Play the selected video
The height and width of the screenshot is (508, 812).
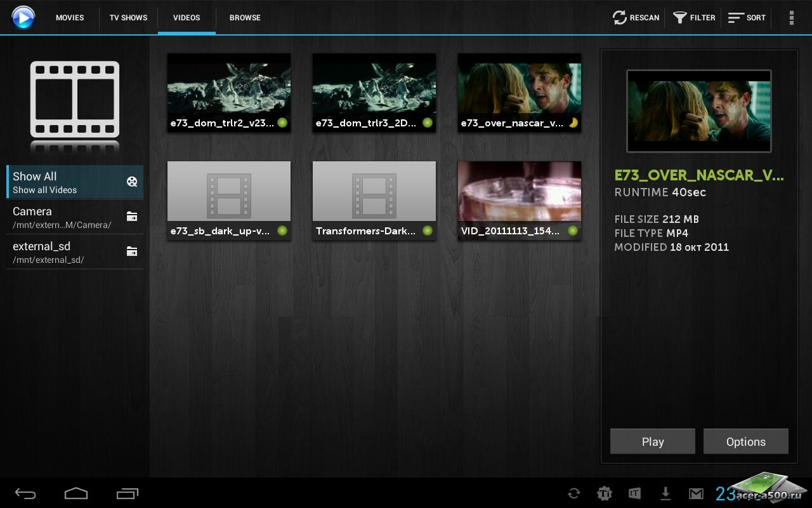[x=653, y=441]
